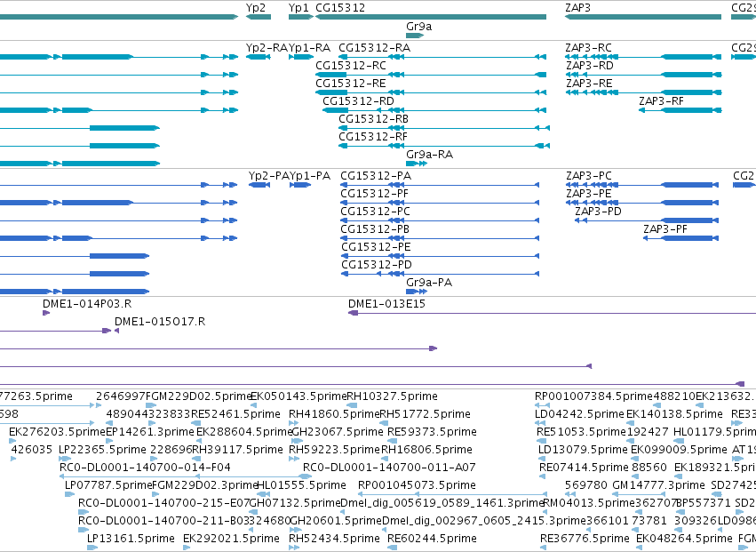Pick protein label CG15312-PC
The image size is (756, 552).
click(x=376, y=212)
